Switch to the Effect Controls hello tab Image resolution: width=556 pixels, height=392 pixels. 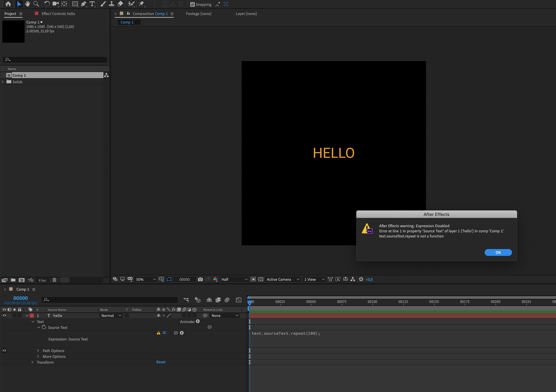[x=58, y=14]
